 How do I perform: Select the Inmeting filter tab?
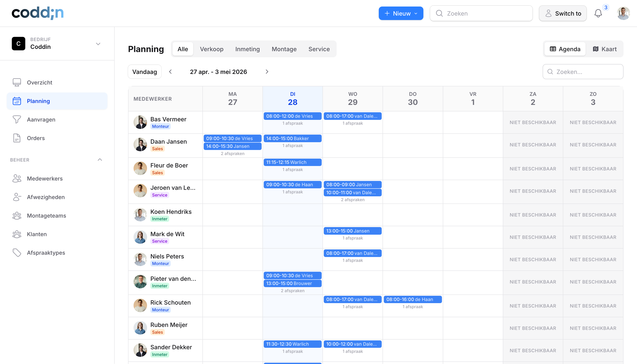coord(247,49)
